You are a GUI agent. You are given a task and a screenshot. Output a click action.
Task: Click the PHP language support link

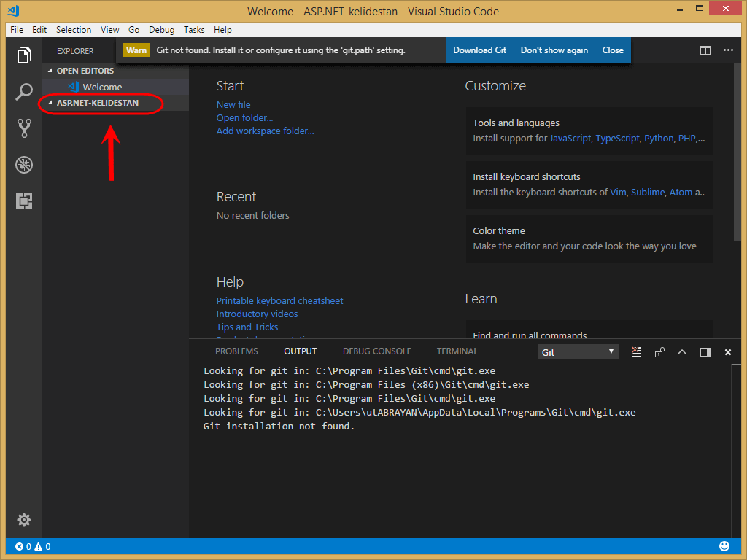[686, 138]
